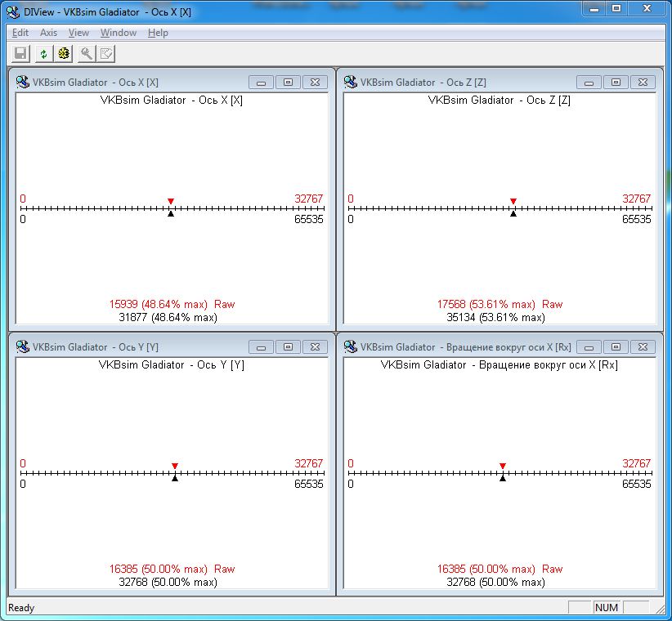The image size is (672, 621).
Task: Maximize the Ось X child window
Action: (x=288, y=82)
